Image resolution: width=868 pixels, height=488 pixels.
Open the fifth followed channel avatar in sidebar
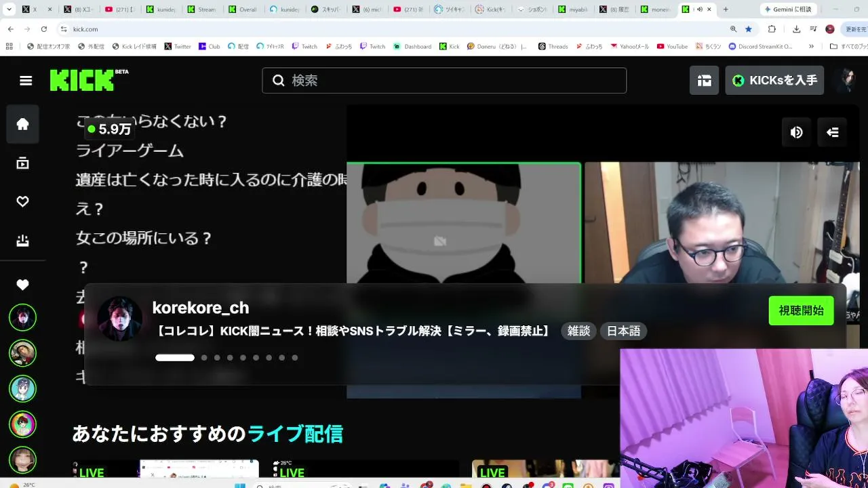(22, 460)
